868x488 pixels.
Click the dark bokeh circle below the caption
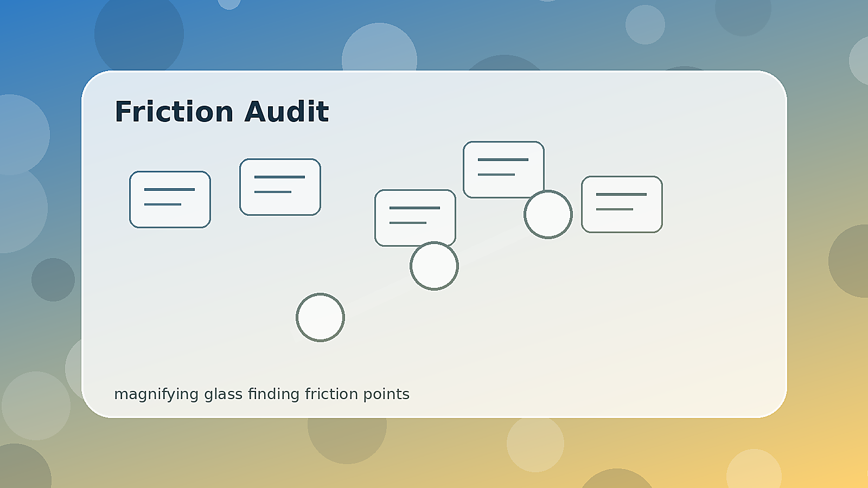(x=347, y=439)
